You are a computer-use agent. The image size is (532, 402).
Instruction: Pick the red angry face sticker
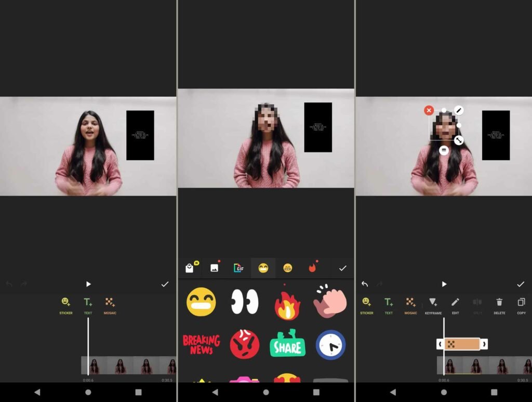[x=245, y=344]
